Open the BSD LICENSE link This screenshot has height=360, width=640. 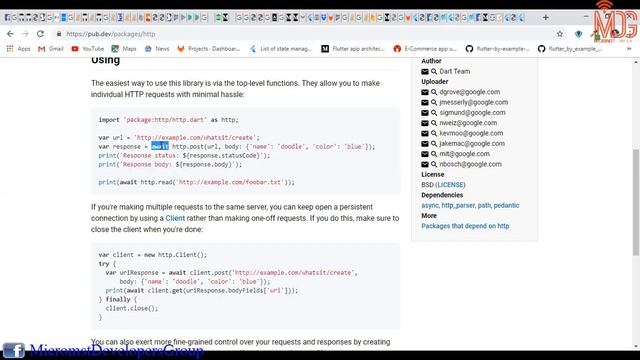451,185
